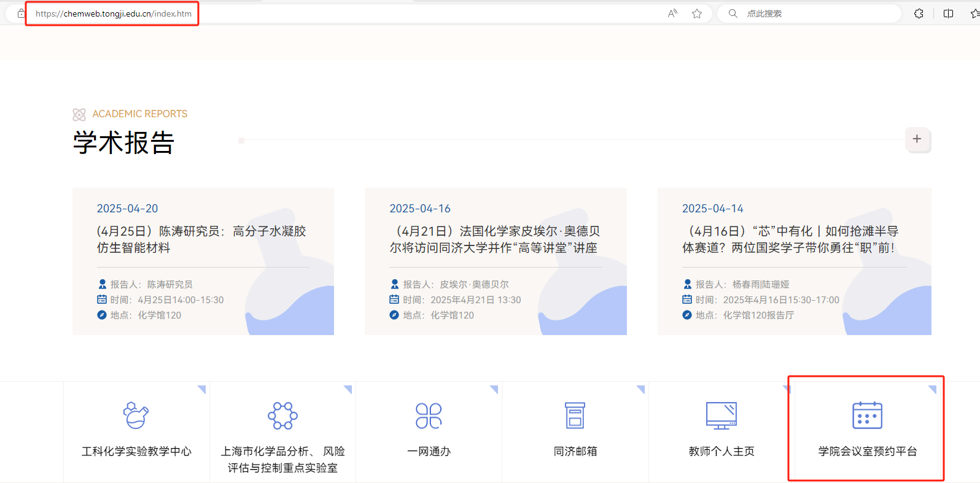Click the read aloud icon in address bar
The height and width of the screenshot is (483, 980).
pos(672,14)
